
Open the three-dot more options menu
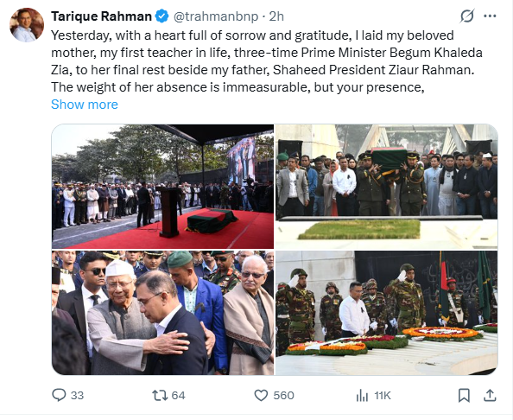[x=490, y=16]
